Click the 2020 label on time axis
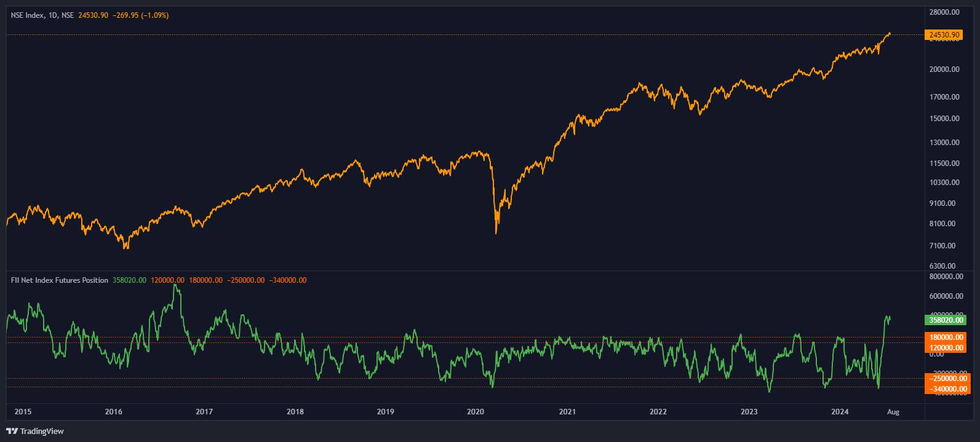 tap(476, 412)
